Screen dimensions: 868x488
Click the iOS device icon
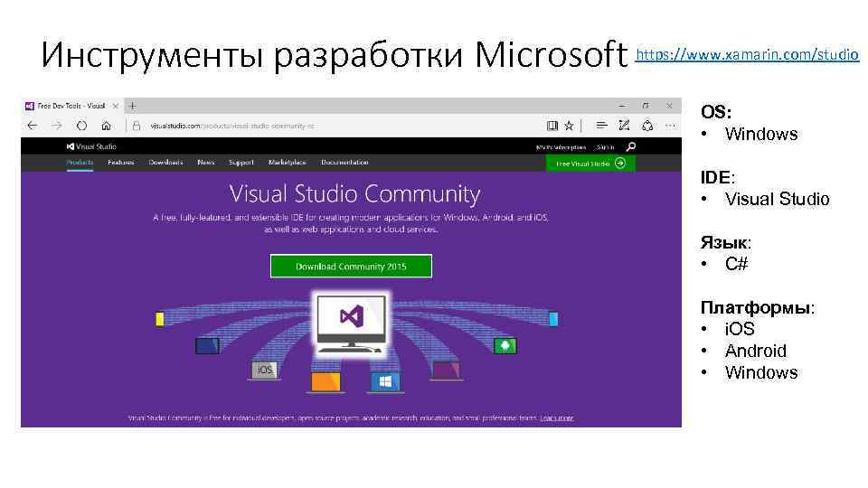265,370
